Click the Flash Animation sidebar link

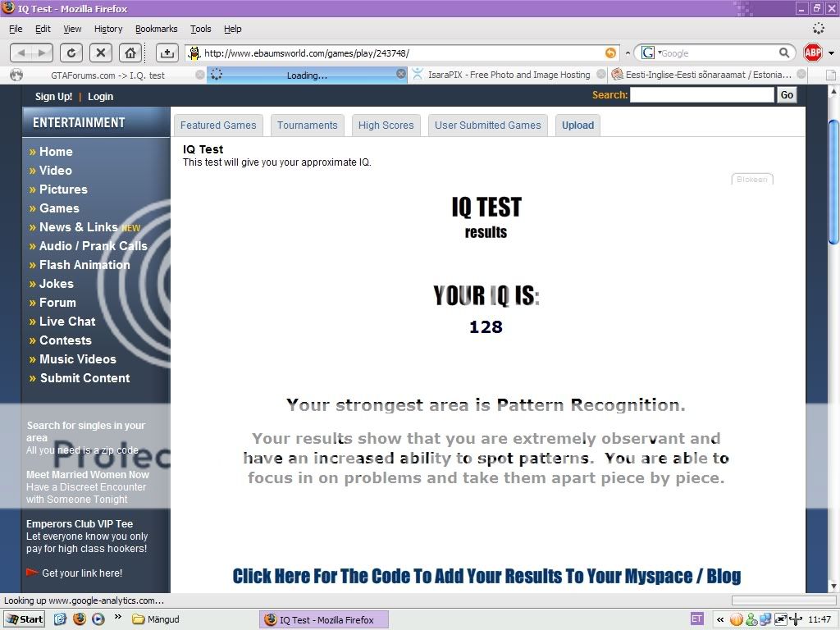(84, 265)
